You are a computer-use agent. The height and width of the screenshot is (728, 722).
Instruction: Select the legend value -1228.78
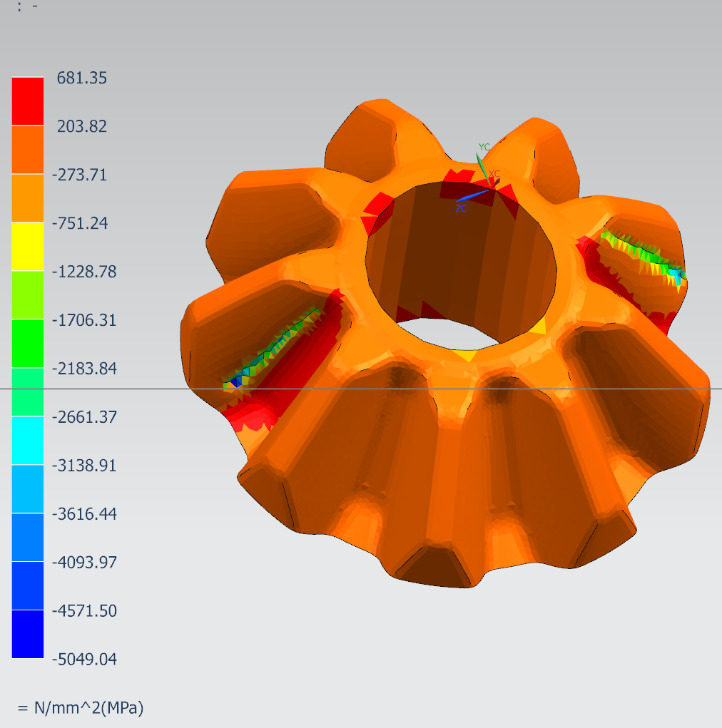pos(84,271)
